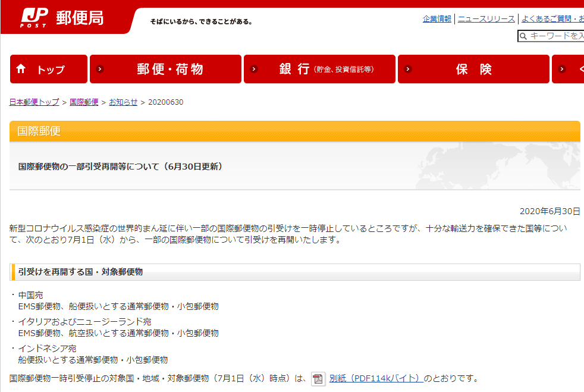Open the 保険 navigation menu
584x392 pixels.
click(x=474, y=70)
